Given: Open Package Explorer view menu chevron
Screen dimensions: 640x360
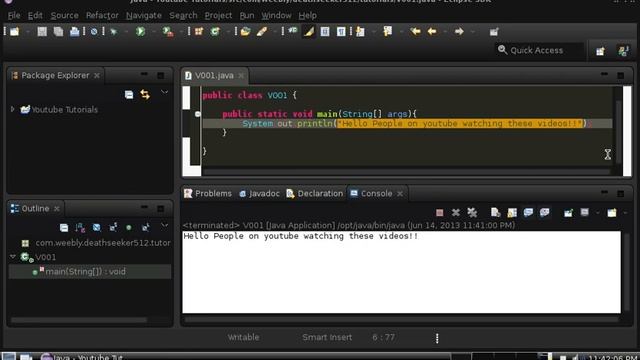Looking at the screenshot, I should pos(164,93).
